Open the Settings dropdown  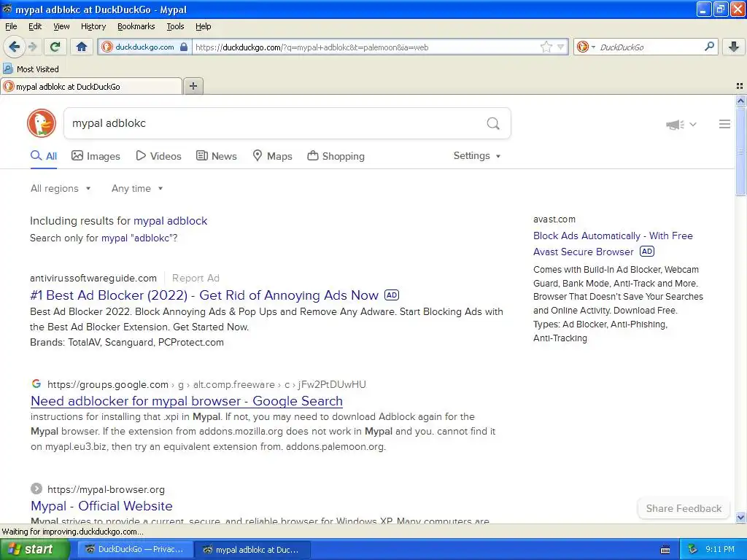click(x=477, y=156)
